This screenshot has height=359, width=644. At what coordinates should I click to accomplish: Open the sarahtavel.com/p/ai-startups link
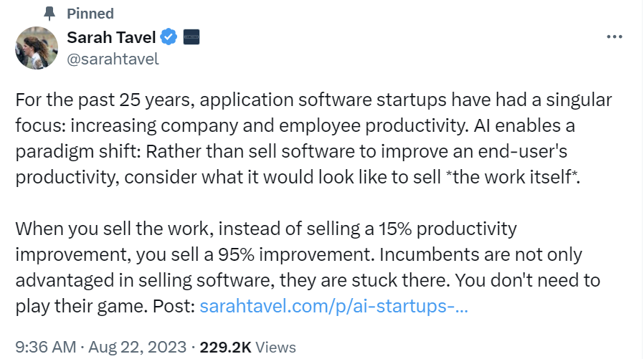click(333, 306)
